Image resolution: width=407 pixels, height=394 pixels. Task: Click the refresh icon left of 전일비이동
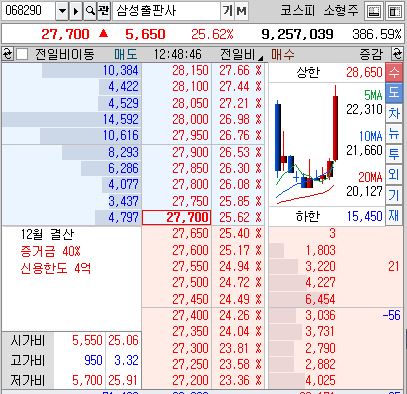click(x=8, y=54)
